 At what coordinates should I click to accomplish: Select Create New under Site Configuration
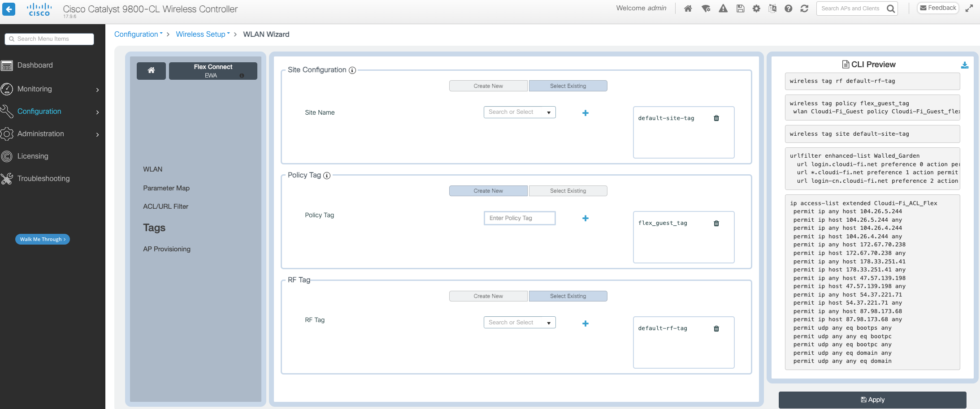pos(488,86)
